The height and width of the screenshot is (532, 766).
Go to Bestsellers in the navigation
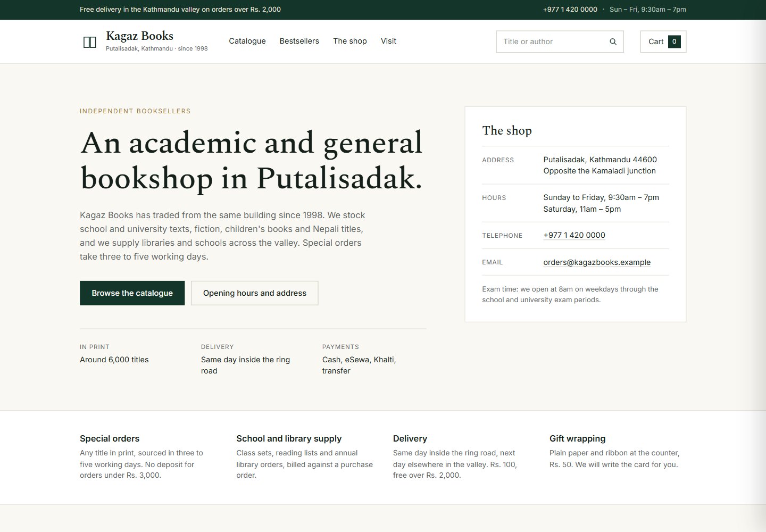299,41
